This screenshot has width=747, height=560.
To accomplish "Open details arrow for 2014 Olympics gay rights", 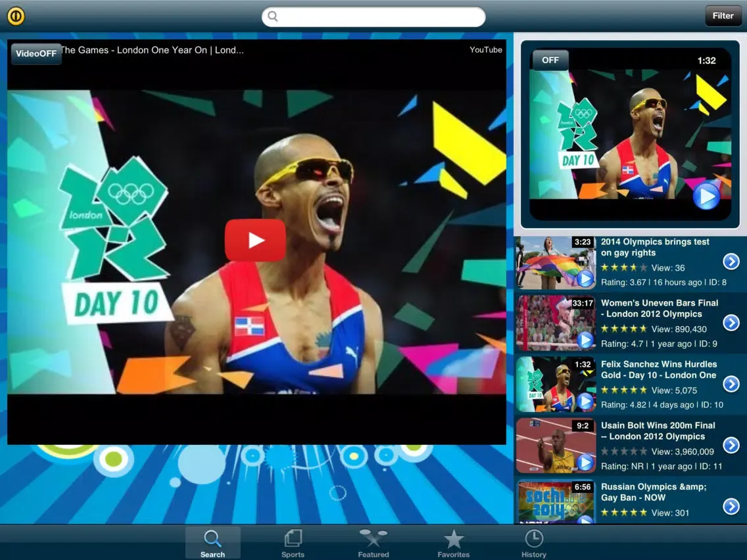I will (731, 261).
